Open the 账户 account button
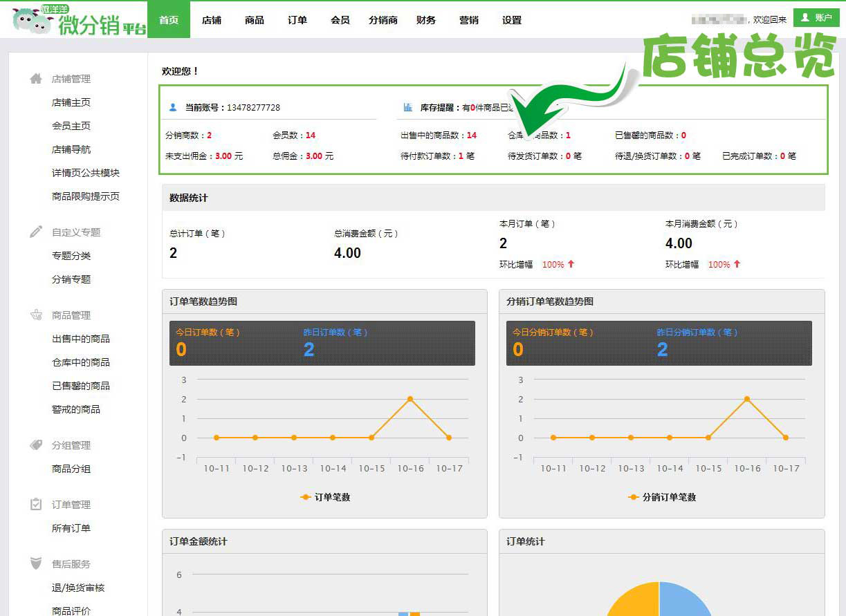Viewport: 846px width, 616px height. (816, 18)
